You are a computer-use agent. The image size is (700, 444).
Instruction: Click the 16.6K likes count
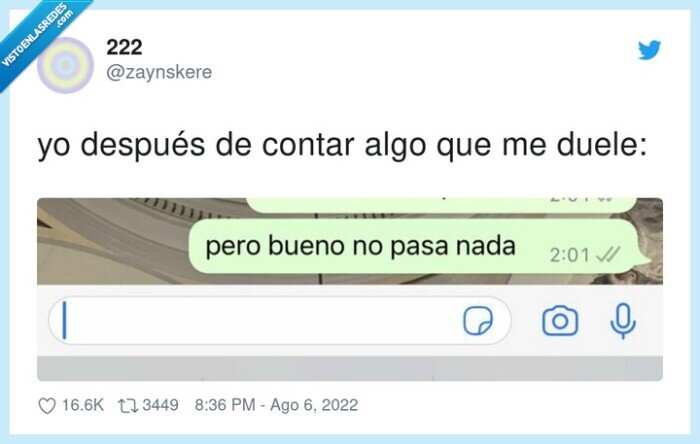[x=83, y=405]
